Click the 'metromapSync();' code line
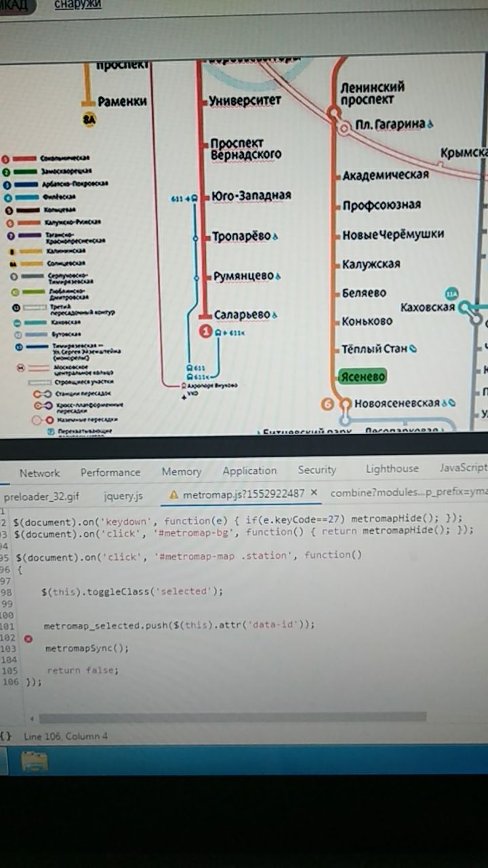 click(x=87, y=648)
